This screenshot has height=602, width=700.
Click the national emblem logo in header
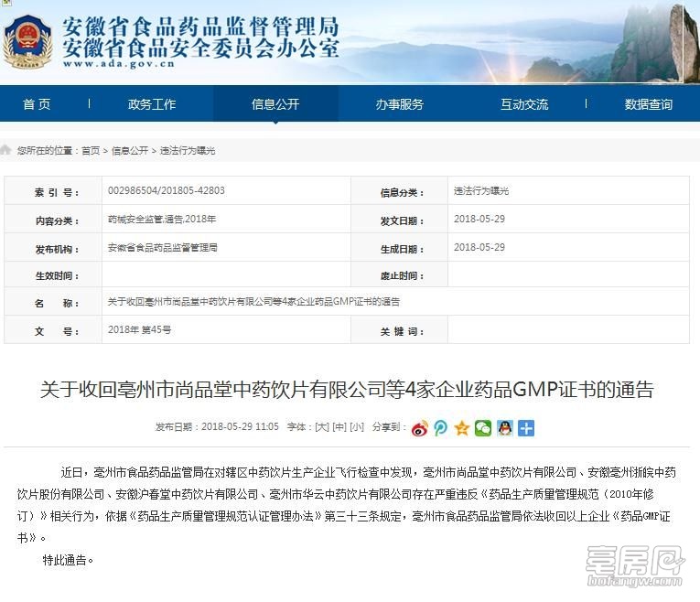coord(27,41)
